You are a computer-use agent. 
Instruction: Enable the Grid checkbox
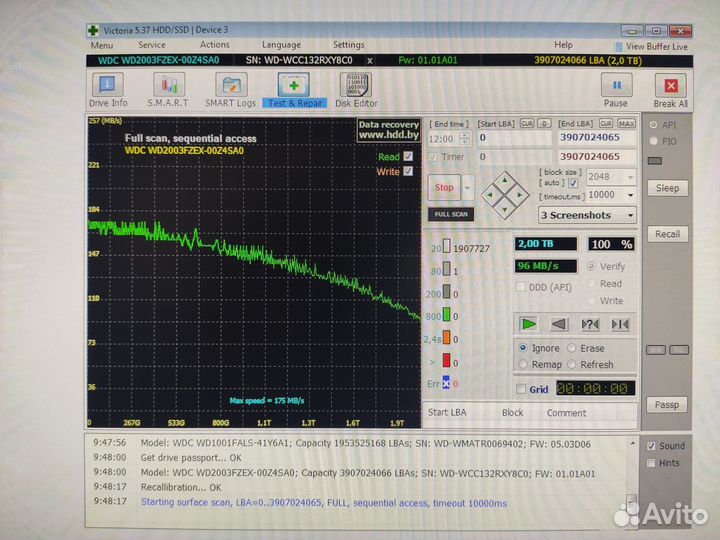520,389
